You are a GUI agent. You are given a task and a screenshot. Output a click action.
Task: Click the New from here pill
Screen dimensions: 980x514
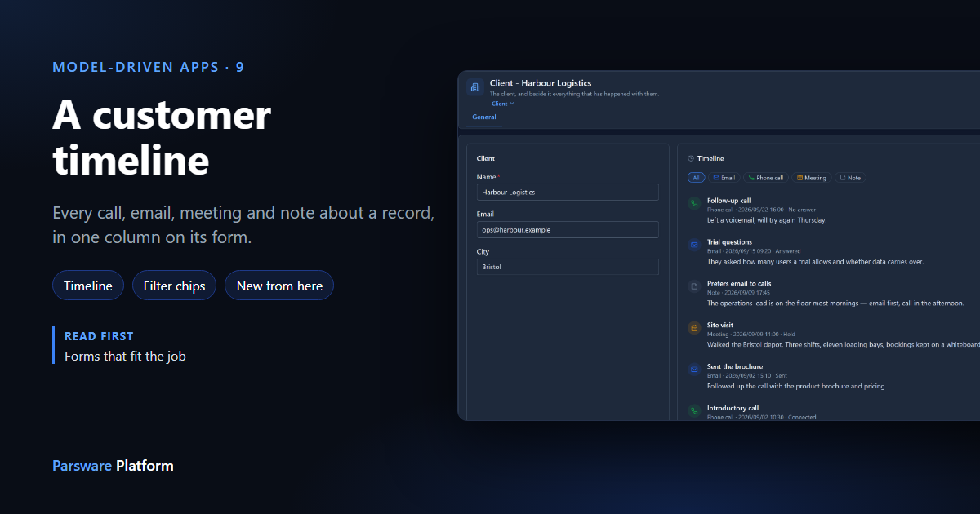point(279,286)
